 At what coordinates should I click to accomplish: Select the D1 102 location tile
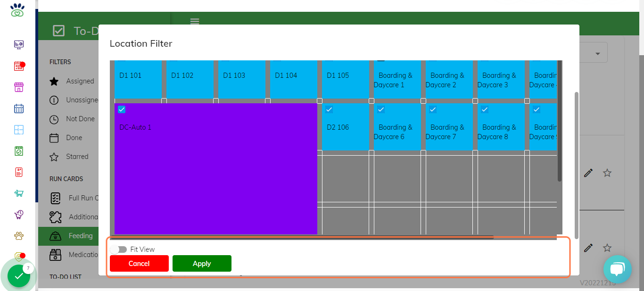click(190, 79)
